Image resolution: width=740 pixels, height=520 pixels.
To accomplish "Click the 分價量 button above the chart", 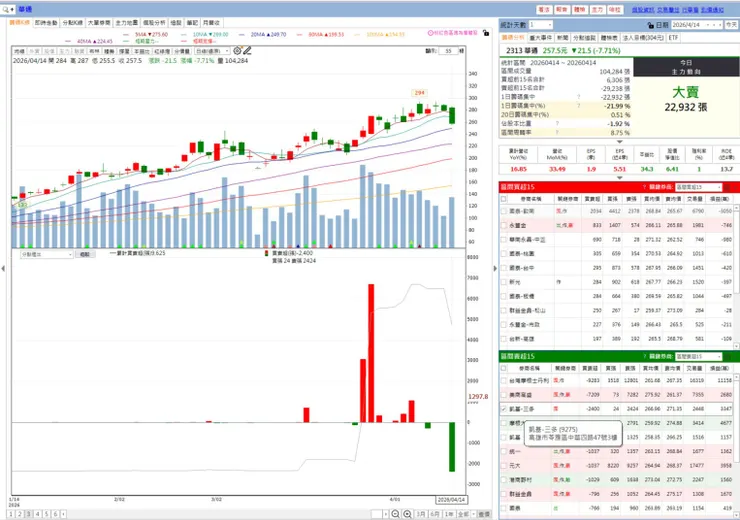I will [182, 51].
